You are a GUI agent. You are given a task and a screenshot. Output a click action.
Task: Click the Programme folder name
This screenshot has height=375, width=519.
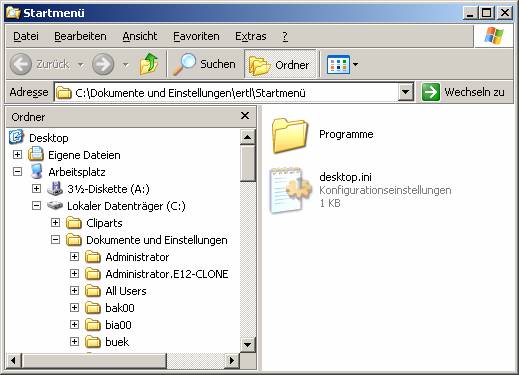coord(346,134)
